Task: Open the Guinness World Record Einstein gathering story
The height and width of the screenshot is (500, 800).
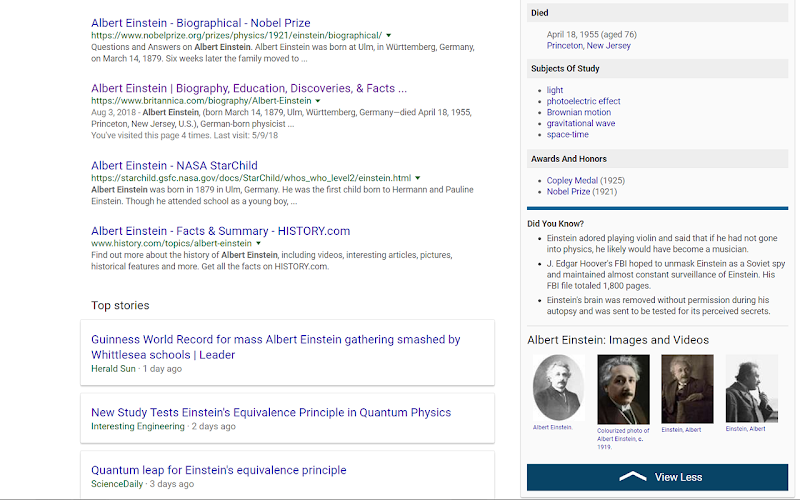Action: point(276,347)
